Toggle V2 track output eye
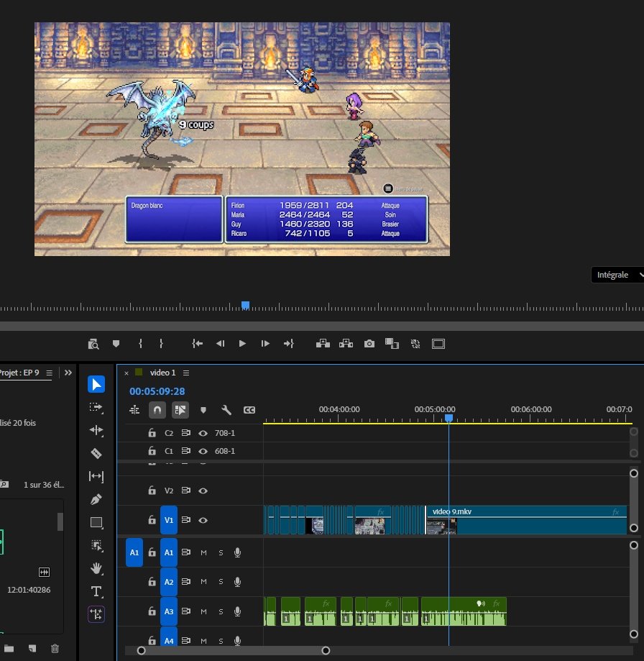The image size is (644, 661). tap(203, 491)
